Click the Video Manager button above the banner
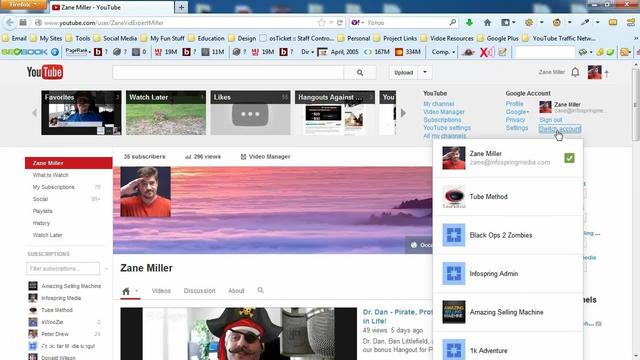Image resolution: width=640 pixels, height=360 pixels. click(265, 156)
